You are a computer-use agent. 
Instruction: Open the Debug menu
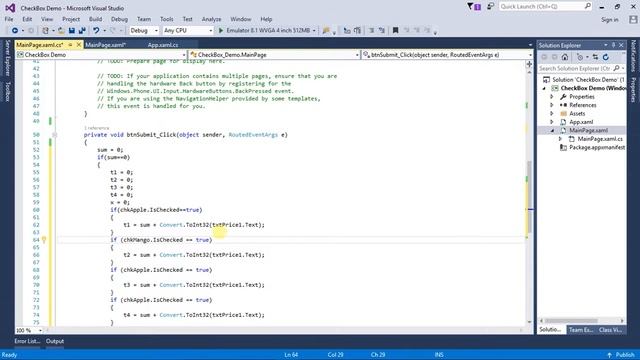click(x=119, y=19)
